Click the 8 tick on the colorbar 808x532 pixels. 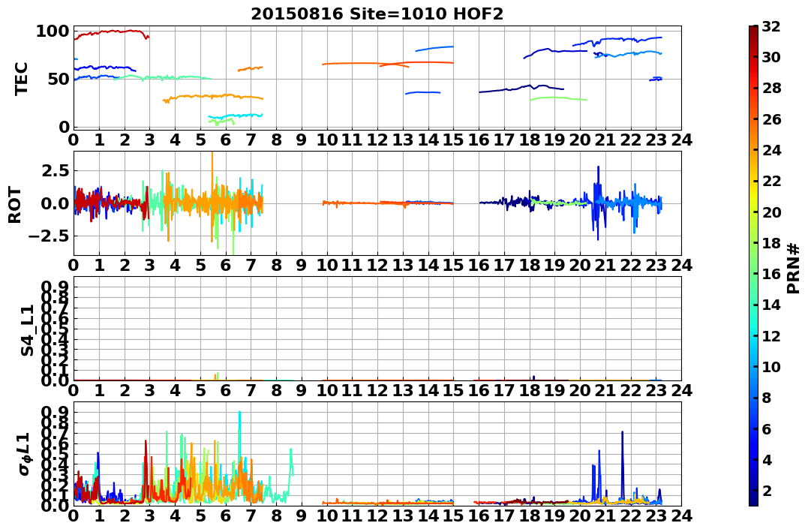767,398
